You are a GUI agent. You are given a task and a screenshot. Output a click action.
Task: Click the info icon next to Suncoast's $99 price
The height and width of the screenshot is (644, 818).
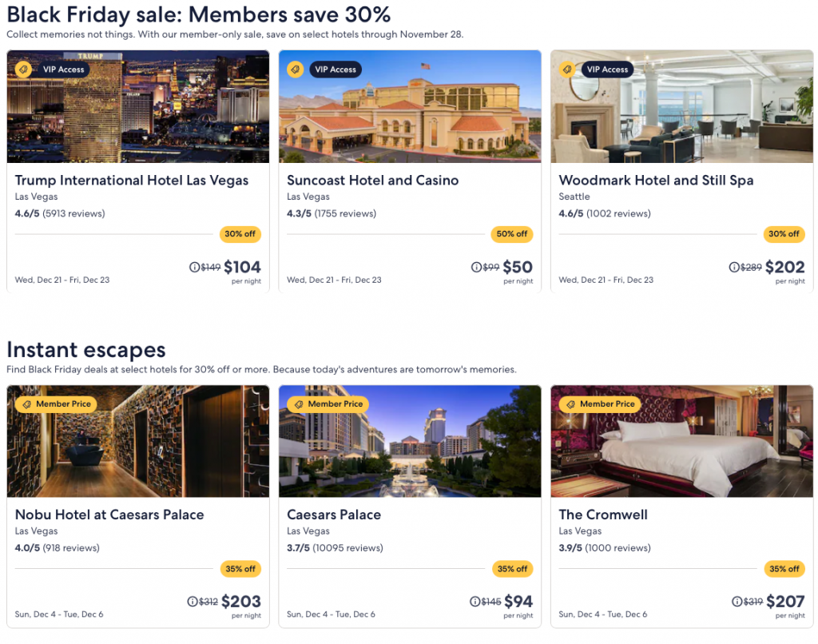(x=476, y=268)
